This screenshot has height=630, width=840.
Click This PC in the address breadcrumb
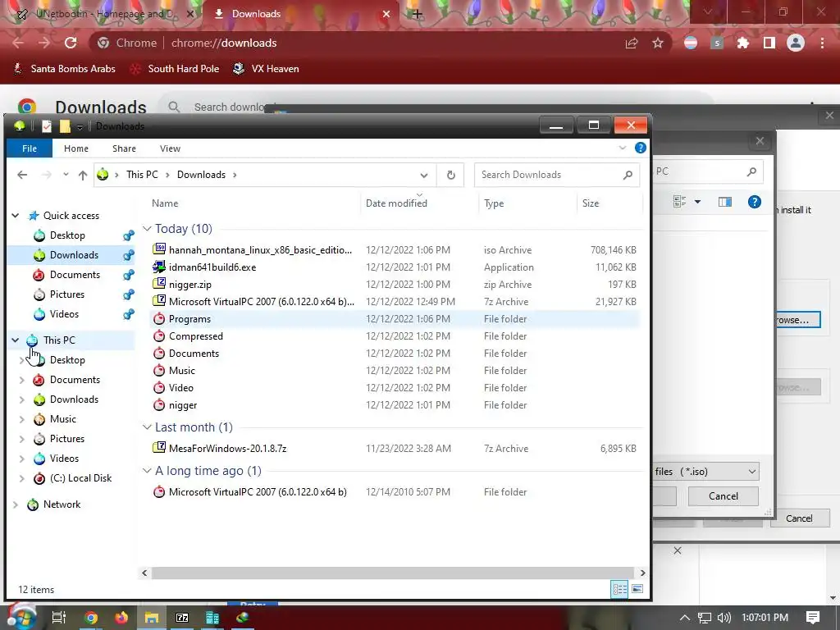(x=142, y=175)
